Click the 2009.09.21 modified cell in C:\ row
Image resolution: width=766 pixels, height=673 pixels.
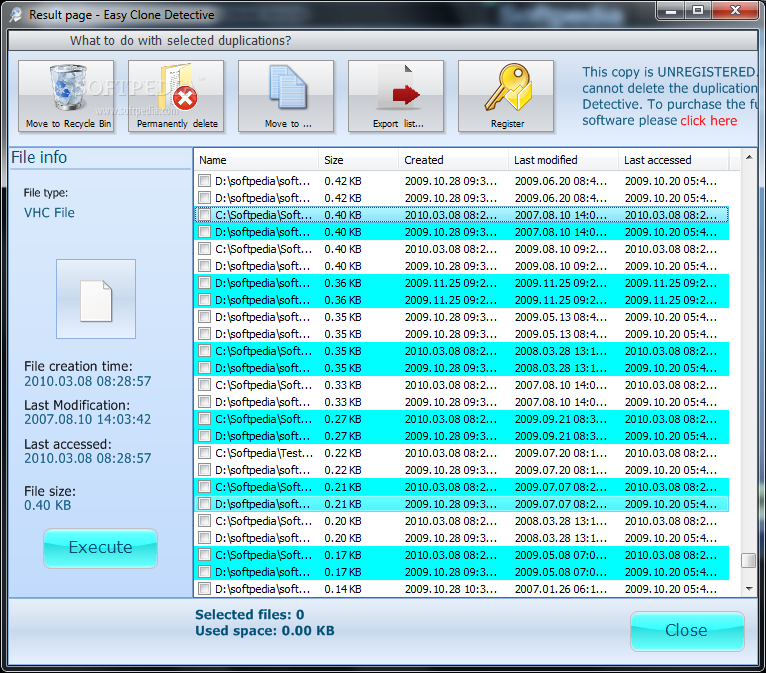click(561, 419)
